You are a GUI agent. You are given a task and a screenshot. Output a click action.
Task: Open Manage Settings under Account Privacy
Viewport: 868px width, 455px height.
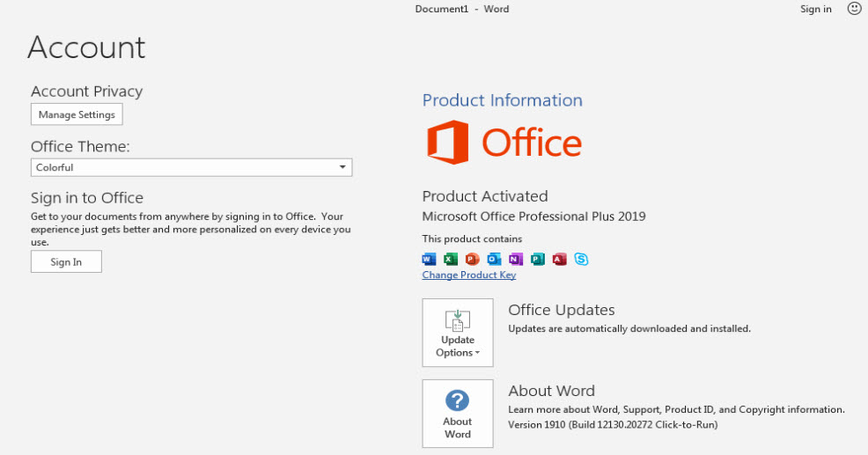click(x=77, y=114)
